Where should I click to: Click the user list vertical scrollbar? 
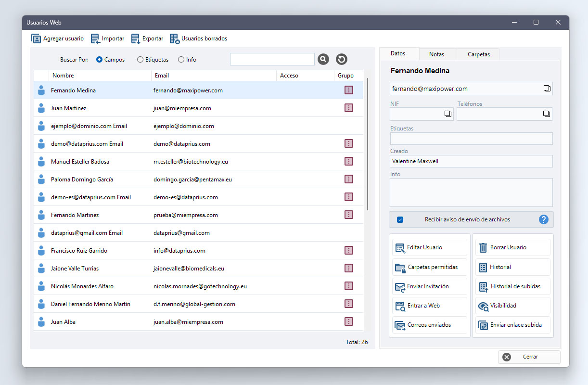368,144
